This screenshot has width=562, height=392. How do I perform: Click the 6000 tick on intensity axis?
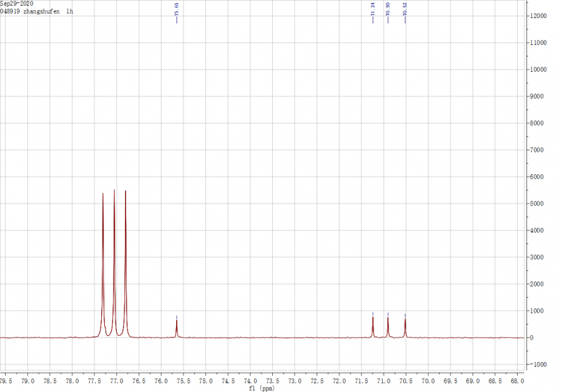click(538, 177)
